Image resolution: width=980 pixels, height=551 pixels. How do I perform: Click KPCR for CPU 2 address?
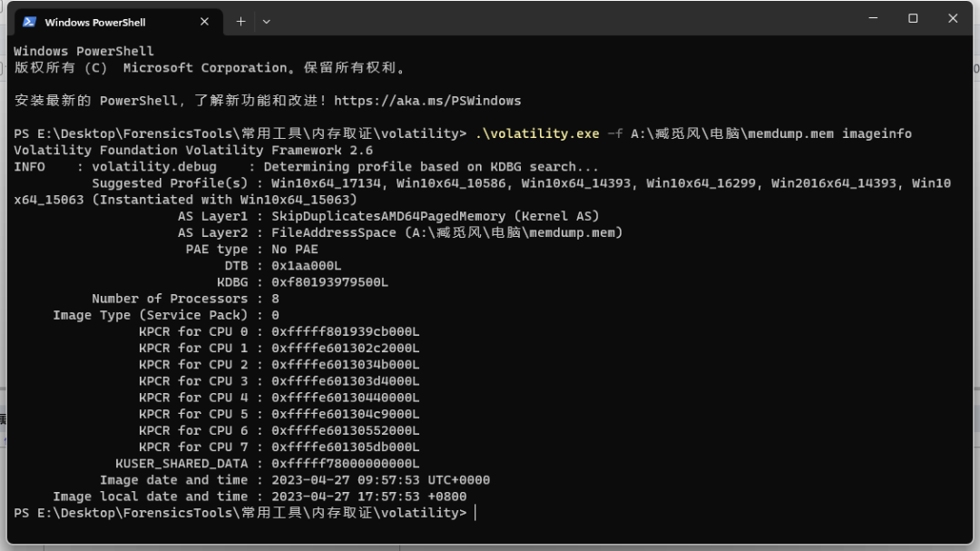(345, 365)
